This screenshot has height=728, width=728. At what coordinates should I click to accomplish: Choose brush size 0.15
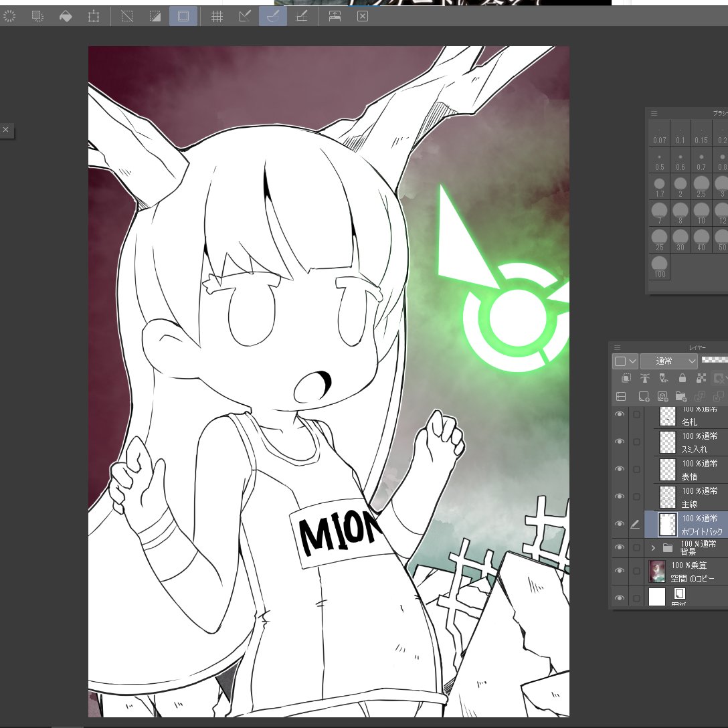coord(701,132)
